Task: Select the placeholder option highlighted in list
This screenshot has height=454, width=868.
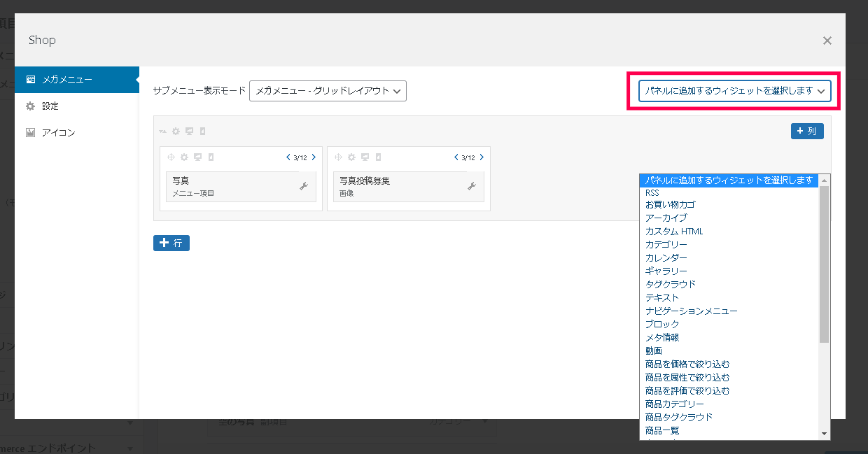Action: 729,180
